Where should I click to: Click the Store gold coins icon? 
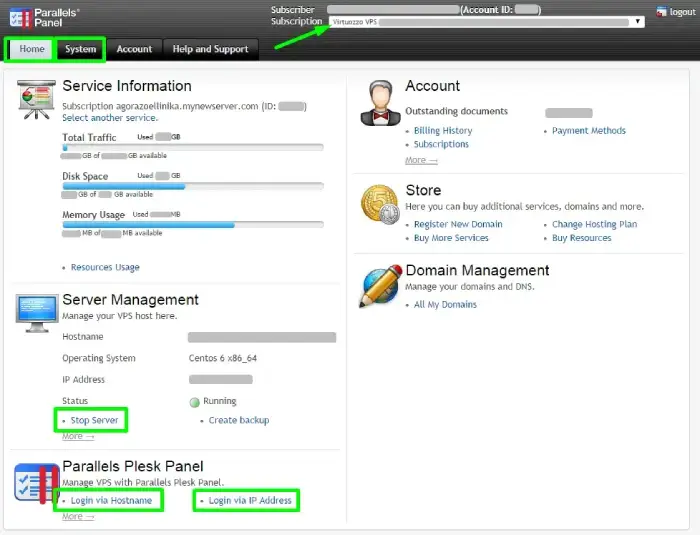(380, 205)
